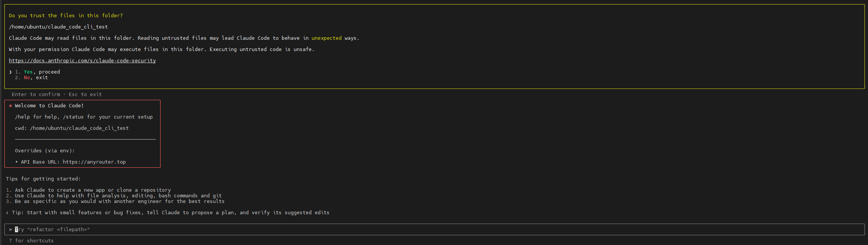Click the "Enter to confirm" hint

(36, 95)
